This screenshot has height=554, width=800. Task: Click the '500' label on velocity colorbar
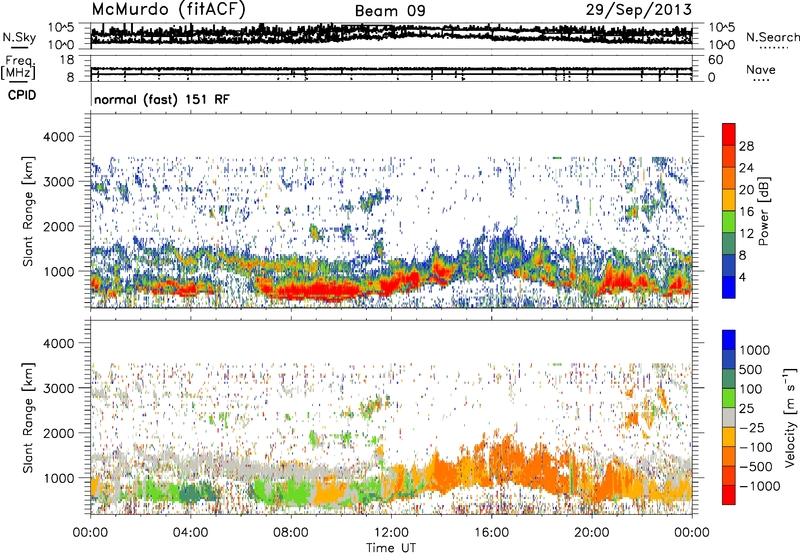click(751, 369)
